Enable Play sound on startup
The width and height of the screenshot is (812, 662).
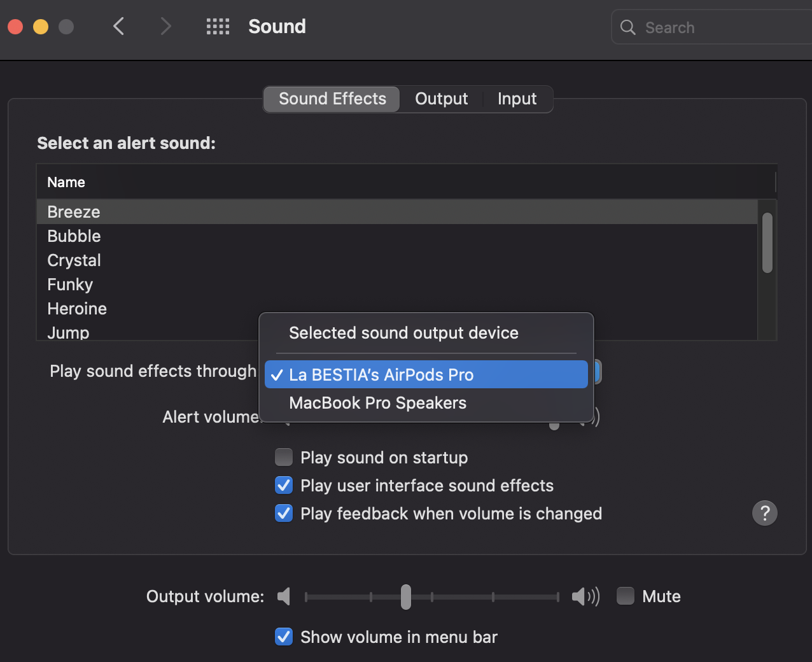pyautogui.click(x=284, y=457)
